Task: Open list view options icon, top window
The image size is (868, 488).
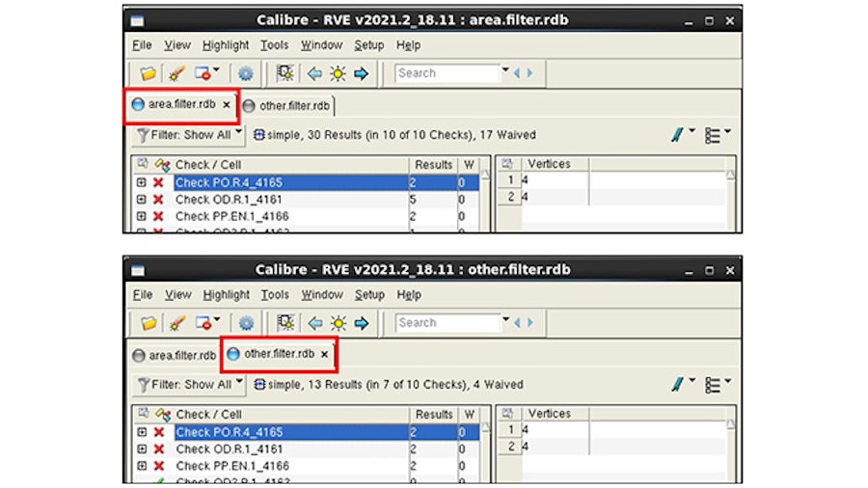Action: [x=712, y=136]
